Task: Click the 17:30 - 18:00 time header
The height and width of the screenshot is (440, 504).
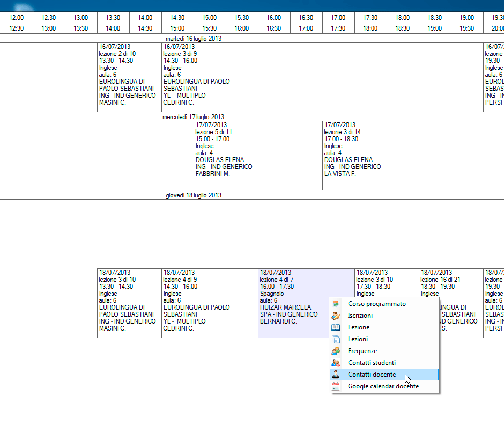Action: click(x=370, y=23)
